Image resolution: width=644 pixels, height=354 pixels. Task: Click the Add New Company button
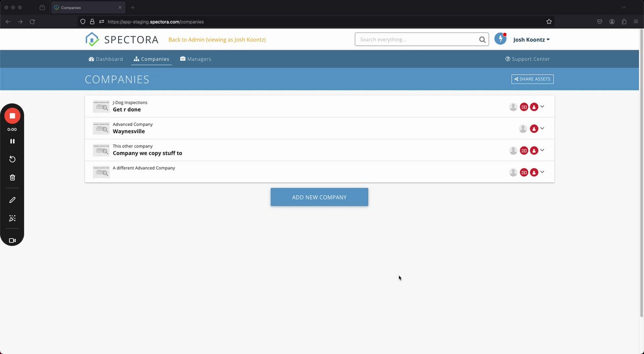tap(319, 197)
